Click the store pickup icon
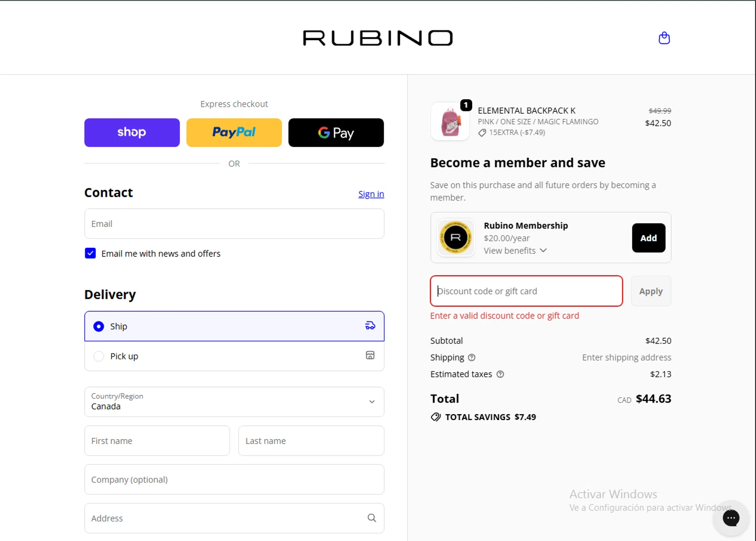 [370, 356]
